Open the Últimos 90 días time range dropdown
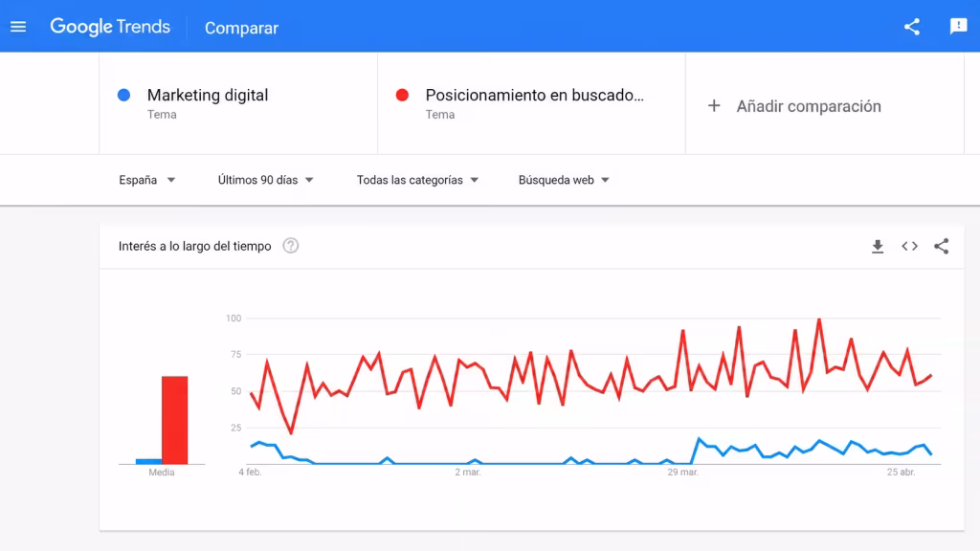The height and width of the screenshot is (551, 980). tap(266, 180)
